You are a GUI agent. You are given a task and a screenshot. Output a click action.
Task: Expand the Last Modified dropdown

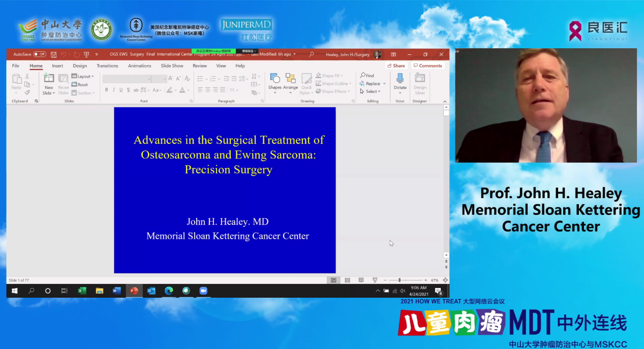coord(294,54)
